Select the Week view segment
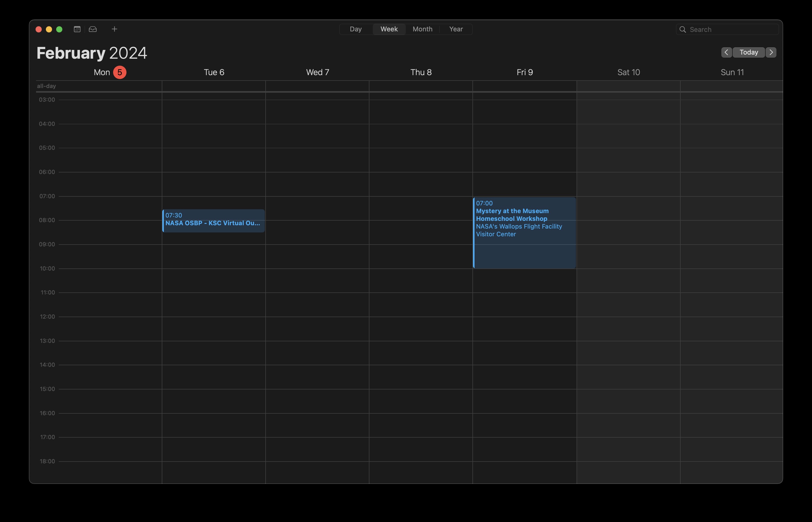 389,29
